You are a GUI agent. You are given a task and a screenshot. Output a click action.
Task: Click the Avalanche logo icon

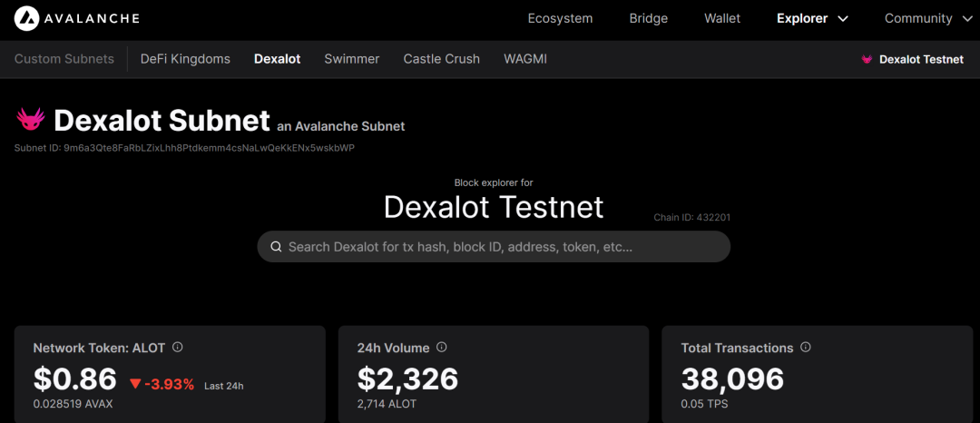[24, 18]
